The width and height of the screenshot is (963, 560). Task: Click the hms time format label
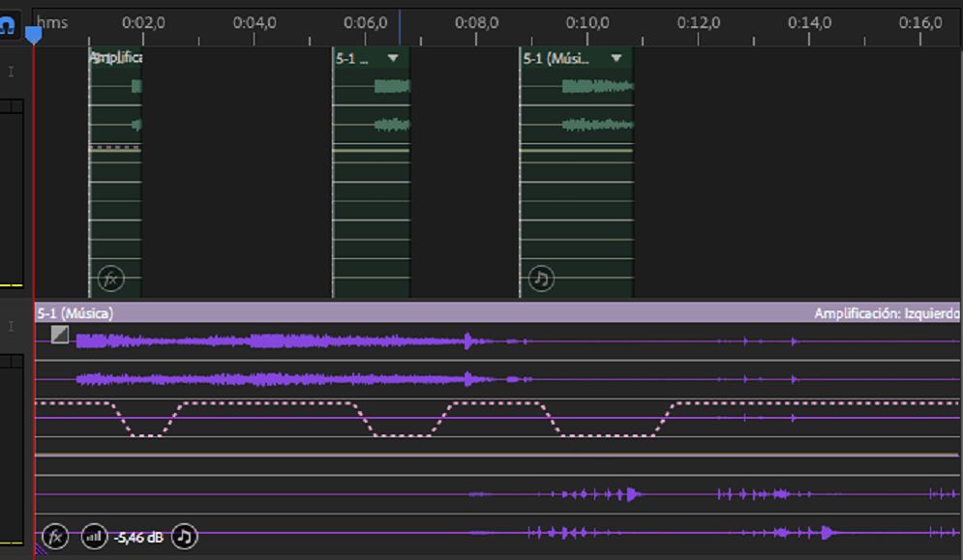52,22
